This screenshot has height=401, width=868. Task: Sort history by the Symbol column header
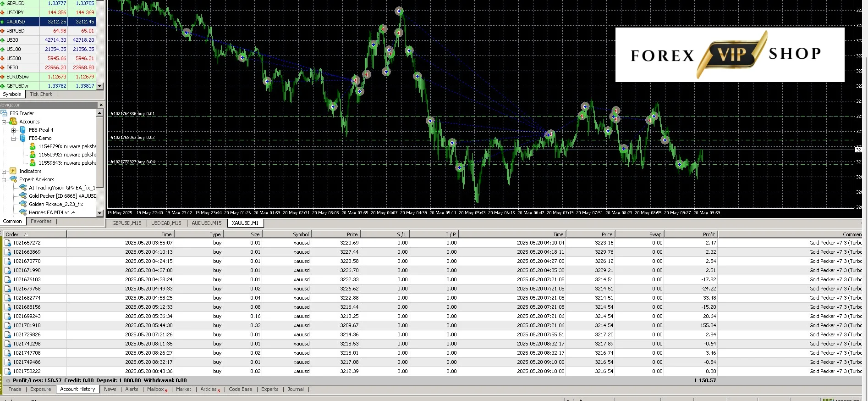(x=286, y=234)
